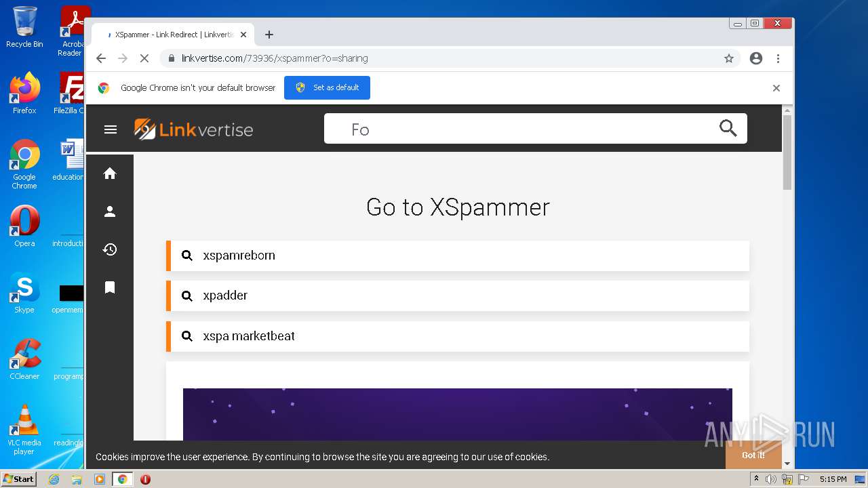The height and width of the screenshot is (488, 868).
Task: Click the search magnifier icon in Linkvertise bar
Action: [x=728, y=128]
